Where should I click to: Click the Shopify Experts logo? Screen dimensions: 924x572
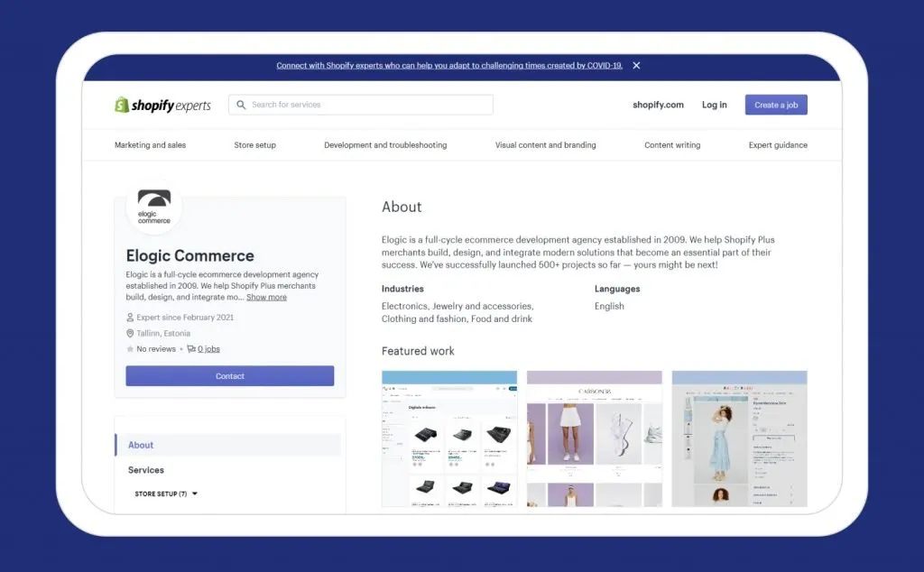162,105
